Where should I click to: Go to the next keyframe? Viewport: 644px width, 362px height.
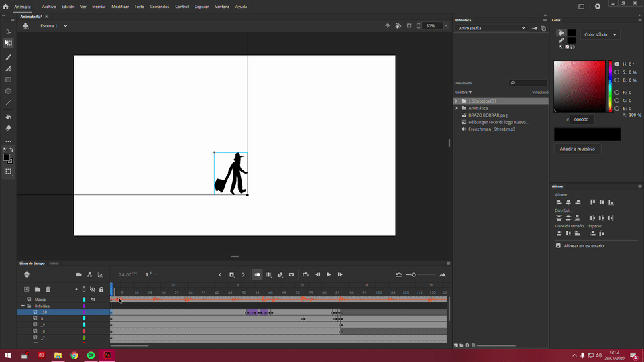coord(243,275)
